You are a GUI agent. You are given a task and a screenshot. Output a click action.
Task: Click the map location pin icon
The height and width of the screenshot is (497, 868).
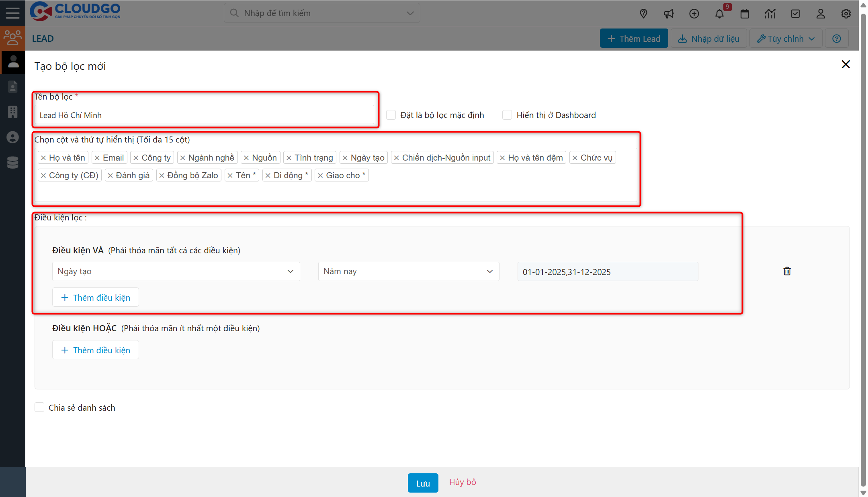click(x=643, y=14)
